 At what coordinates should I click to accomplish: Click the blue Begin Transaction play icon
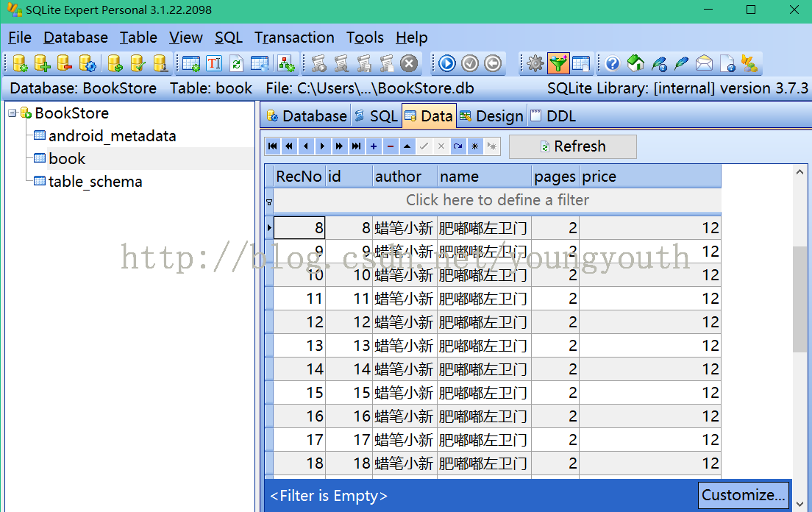point(447,64)
